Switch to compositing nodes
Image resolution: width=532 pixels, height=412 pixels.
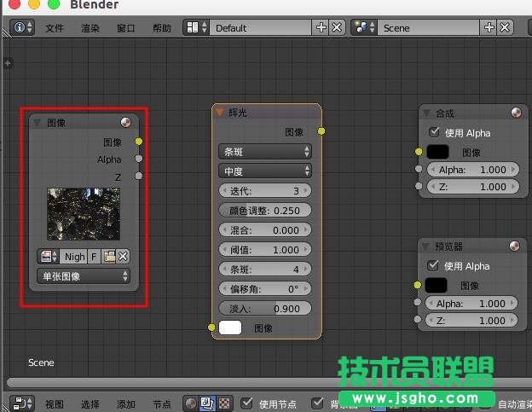pos(207,403)
